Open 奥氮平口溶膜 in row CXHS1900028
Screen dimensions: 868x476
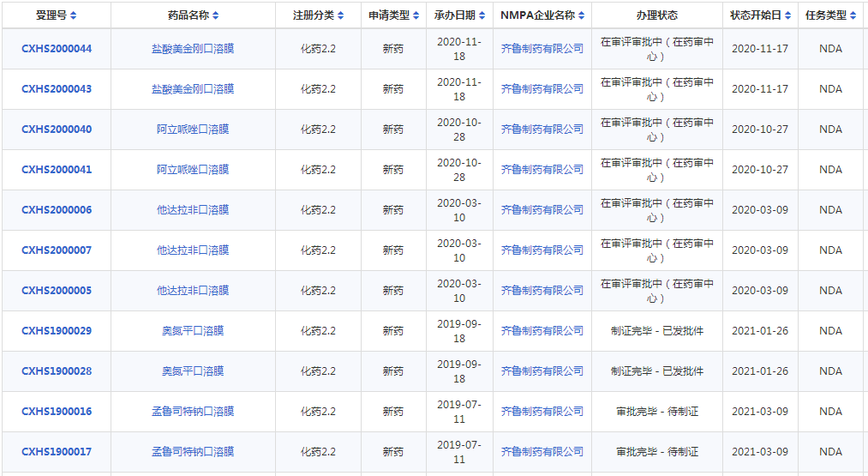(x=193, y=371)
